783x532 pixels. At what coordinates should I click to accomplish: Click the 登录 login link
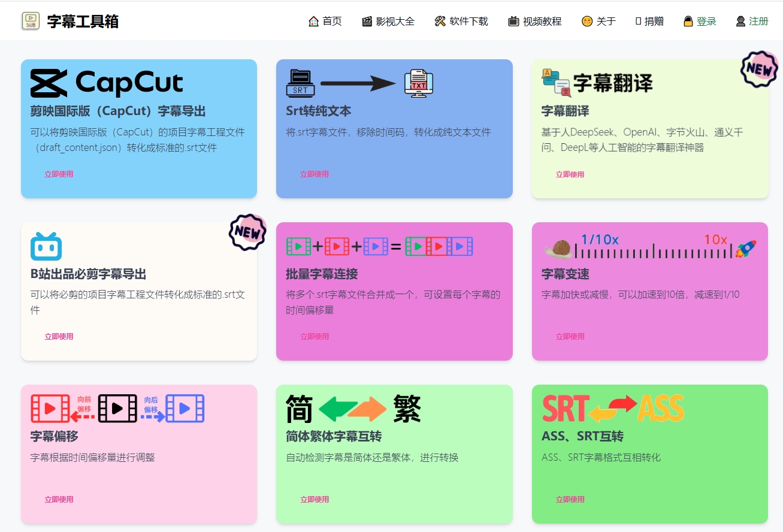700,22
